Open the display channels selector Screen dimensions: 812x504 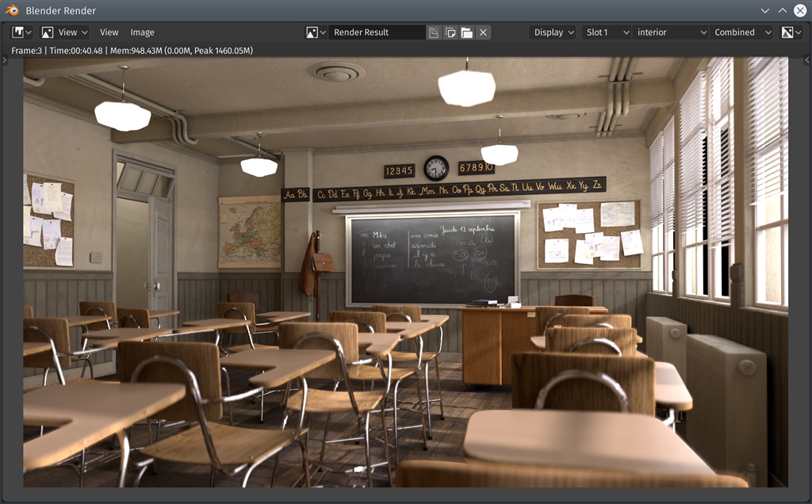click(x=791, y=32)
